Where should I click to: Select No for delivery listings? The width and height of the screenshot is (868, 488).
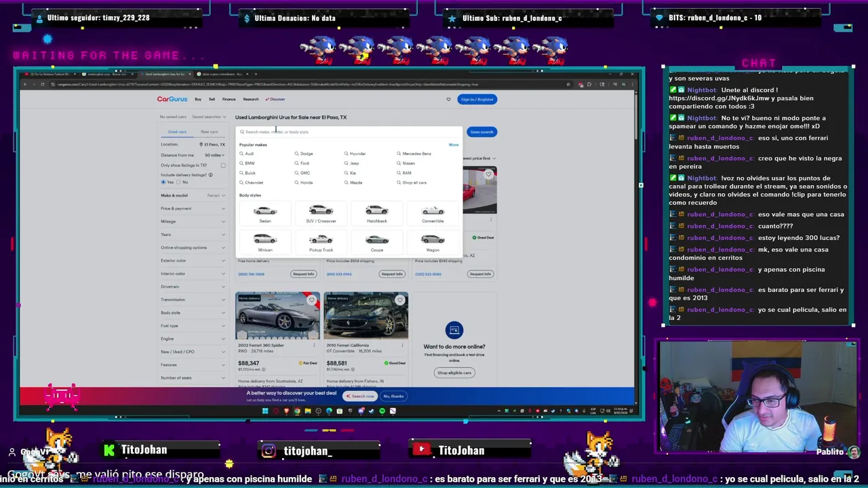coord(178,182)
